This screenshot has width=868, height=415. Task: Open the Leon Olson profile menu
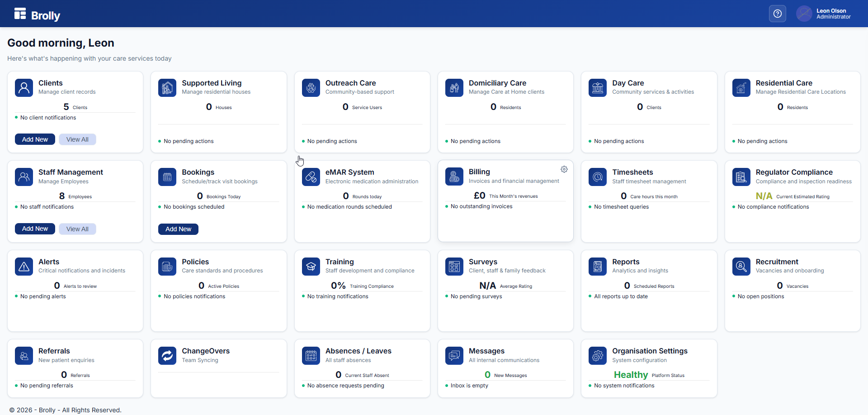pos(824,14)
